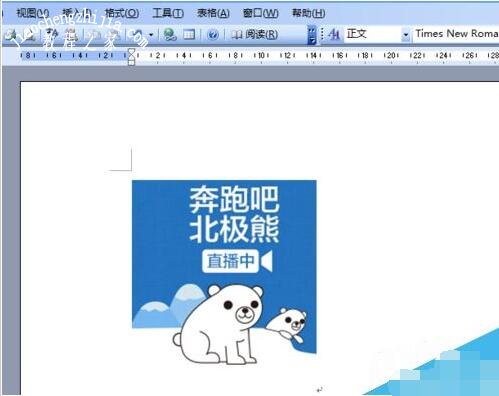The image size is (499, 396).
Task: Click the blue Help question-mark icon
Action: pos(212,34)
